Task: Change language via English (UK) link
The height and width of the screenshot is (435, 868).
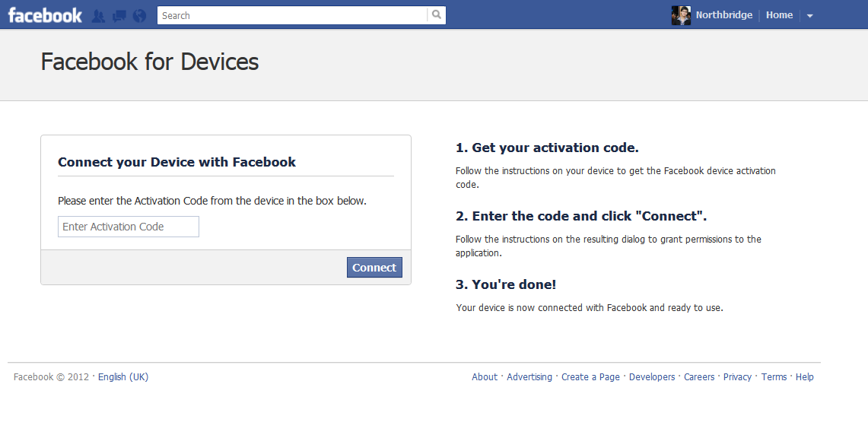Action: 123,377
